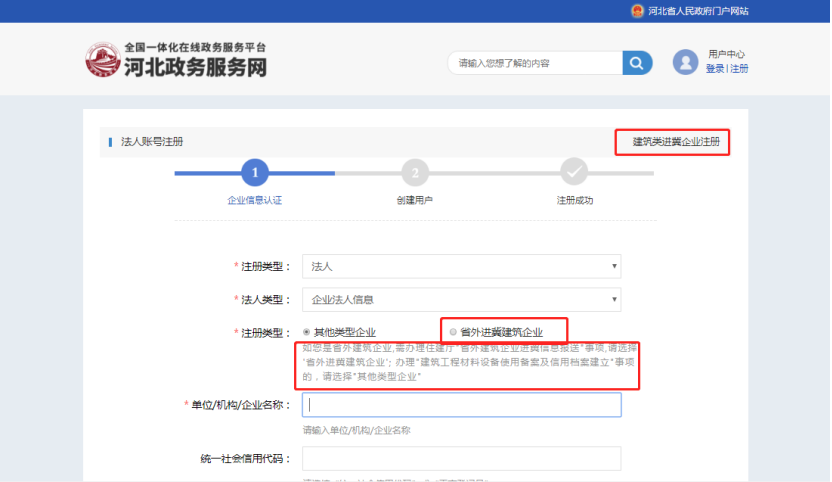Click step 1 circle 企业信息认证
Viewport: 832px width, 482px height.
click(x=255, y=173)
